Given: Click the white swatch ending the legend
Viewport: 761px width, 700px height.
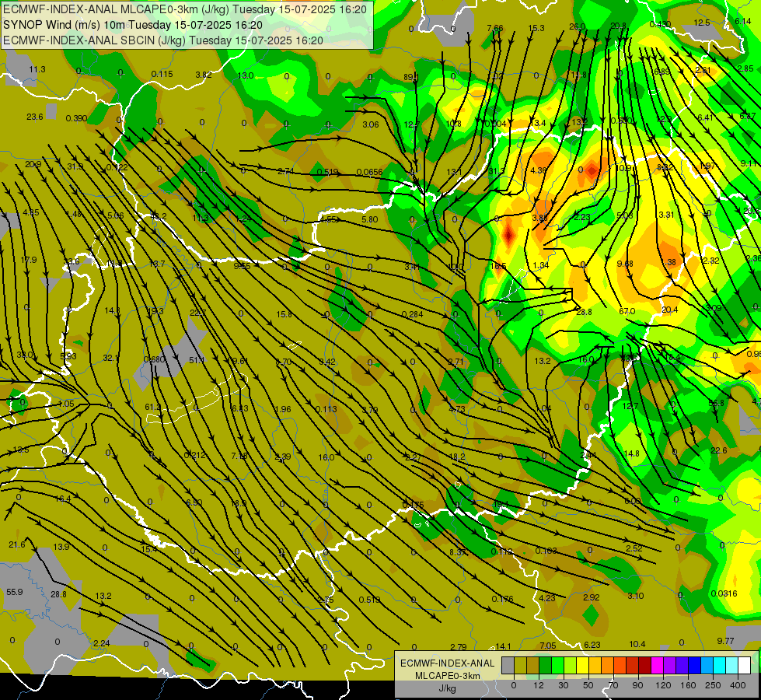Looking at the screenshot, I should click(745, 665).
